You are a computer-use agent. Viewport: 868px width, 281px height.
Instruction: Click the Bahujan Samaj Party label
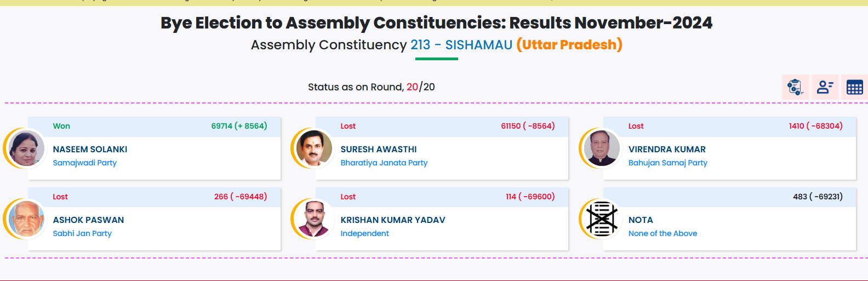tap(667, 163)
